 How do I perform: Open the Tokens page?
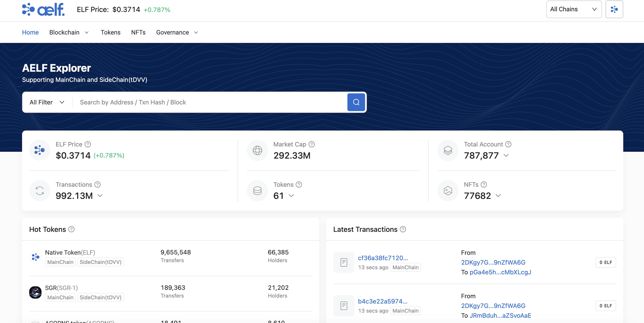tap(111, 33)
